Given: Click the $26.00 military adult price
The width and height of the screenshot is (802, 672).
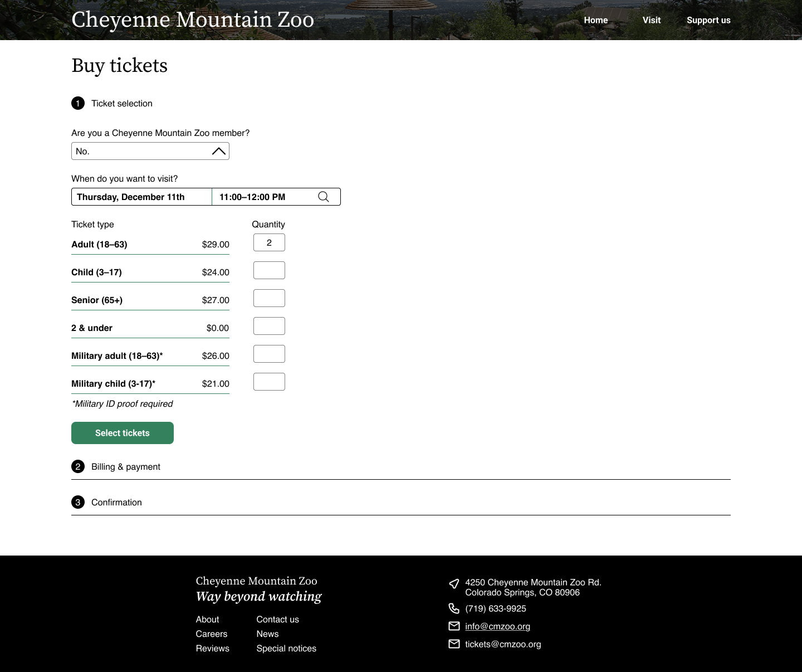Looking at the screenshot, I should [x=216, y=356].
